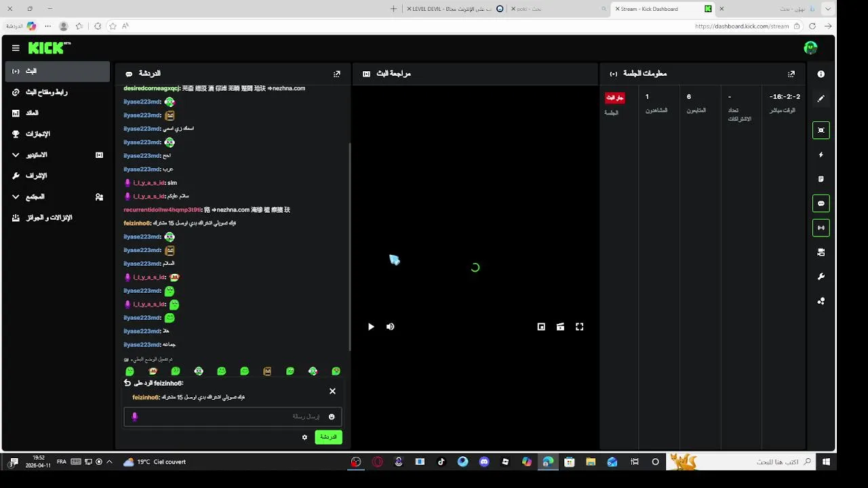Click the lightning bolt quick actions icon
The image size is (868, 488).
coord(821,155)
